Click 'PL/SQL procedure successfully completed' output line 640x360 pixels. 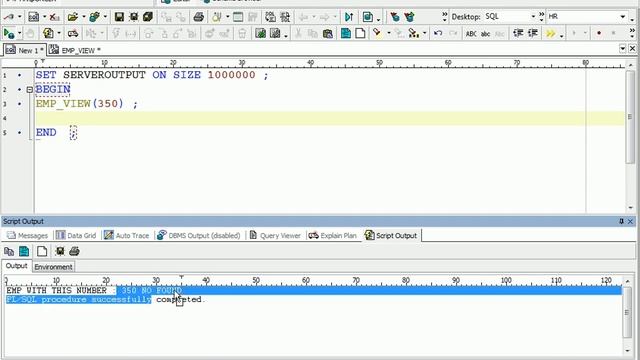pyautogui.click(x=106, y=300)
